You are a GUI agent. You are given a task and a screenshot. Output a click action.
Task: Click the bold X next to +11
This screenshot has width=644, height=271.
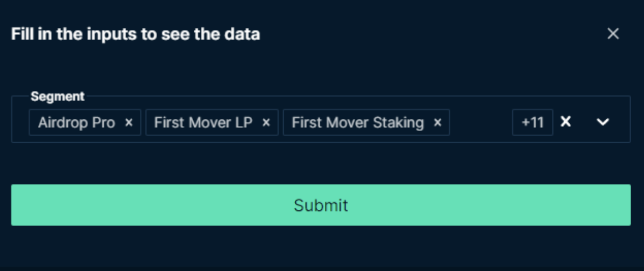(x=565, y=122)
